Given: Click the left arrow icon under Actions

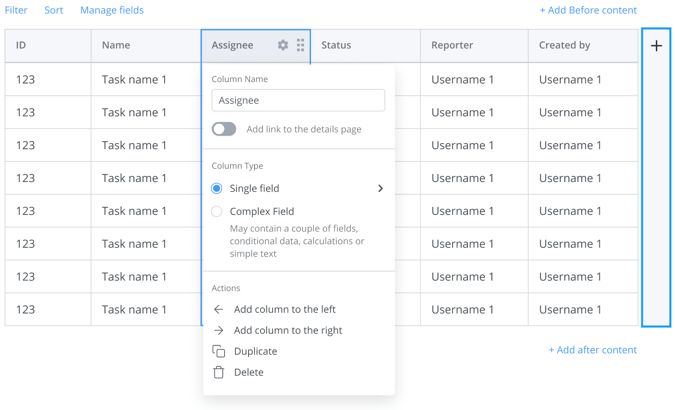Looking at the screenshot, I should tap(219, 310).
